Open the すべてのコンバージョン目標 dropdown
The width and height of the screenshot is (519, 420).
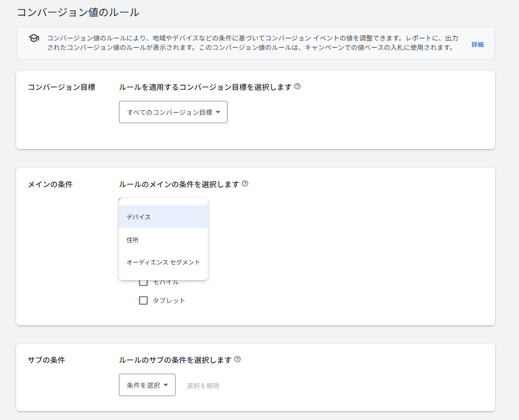tap(173, 112)
